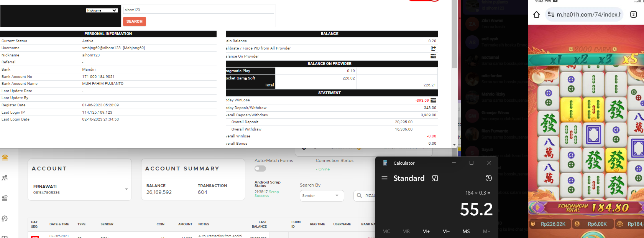Click the Overall Deposit value 20,295.00
Image resolution: width=644 pixels, height=238 pixels.
pos(404,122)
